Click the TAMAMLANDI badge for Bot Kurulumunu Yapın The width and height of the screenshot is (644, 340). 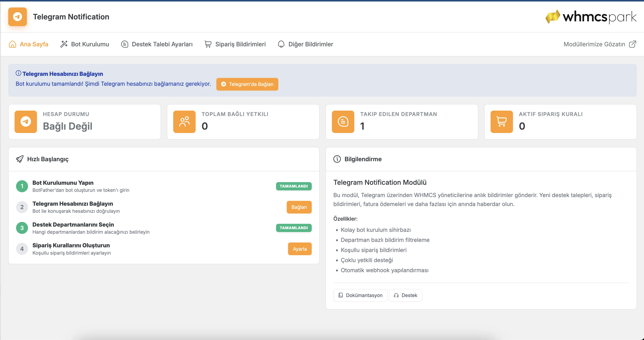(x=294, y=186)
